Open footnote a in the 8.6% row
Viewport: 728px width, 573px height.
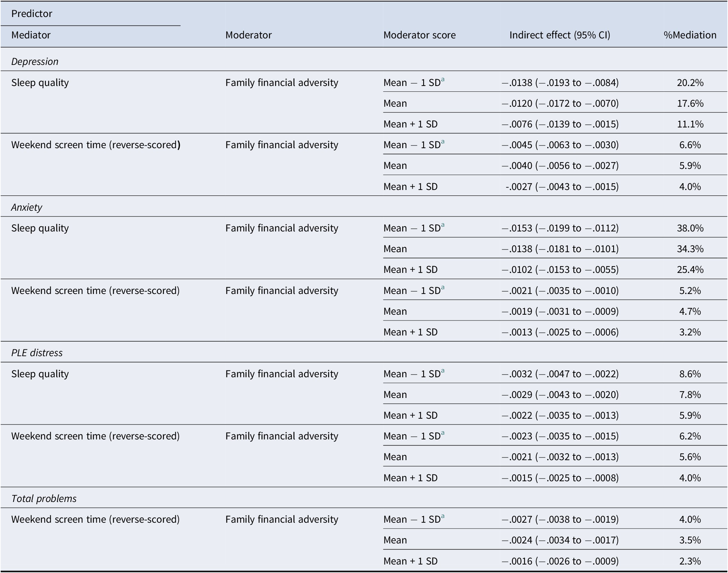tap(443, 371)
